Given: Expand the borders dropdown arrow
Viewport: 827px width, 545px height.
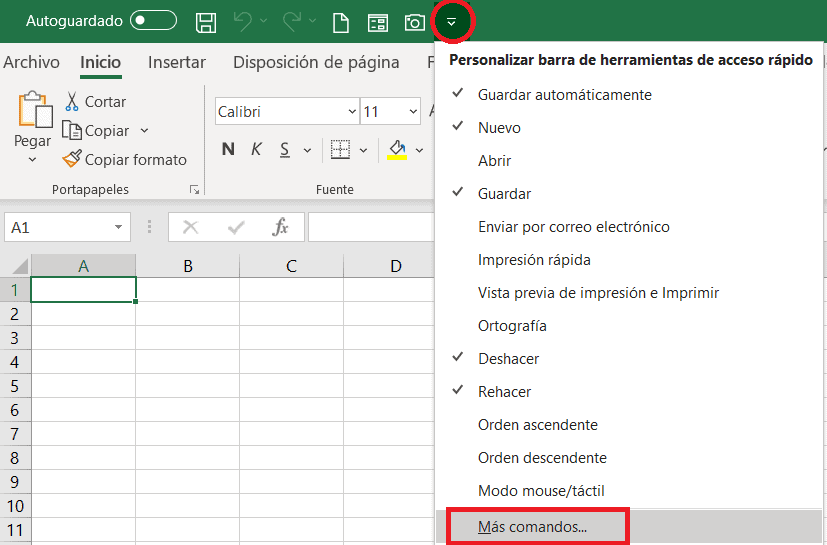Looking at the screenshot, I should 363,150.
